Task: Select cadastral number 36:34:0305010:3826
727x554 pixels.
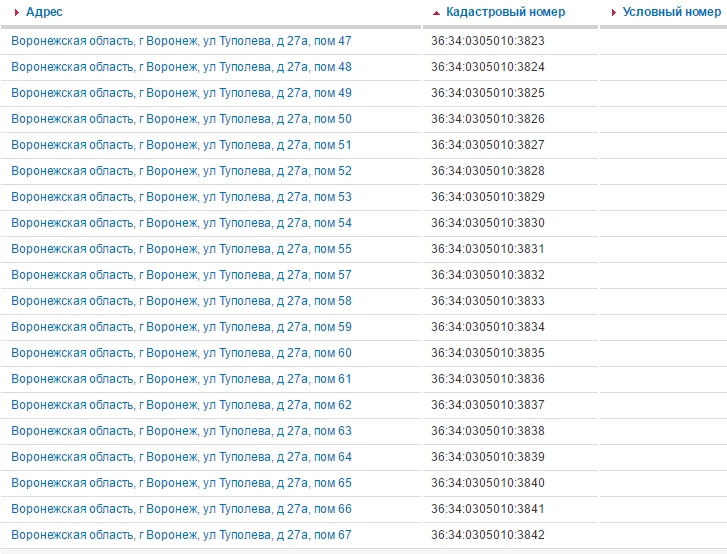Action: [488, 119]
